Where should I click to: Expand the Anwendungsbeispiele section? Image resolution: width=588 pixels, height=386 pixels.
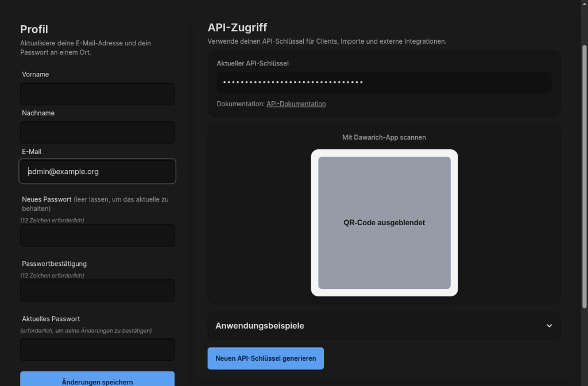point(384,326)
